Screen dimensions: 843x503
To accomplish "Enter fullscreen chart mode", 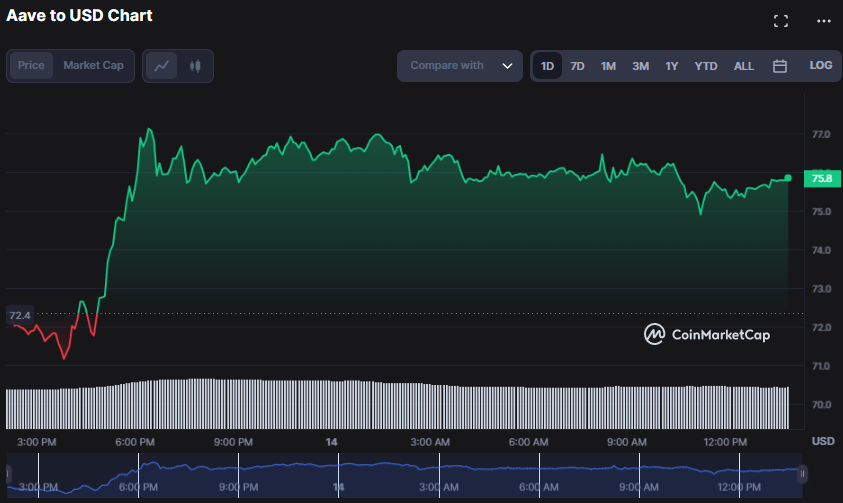I will 781,21.
